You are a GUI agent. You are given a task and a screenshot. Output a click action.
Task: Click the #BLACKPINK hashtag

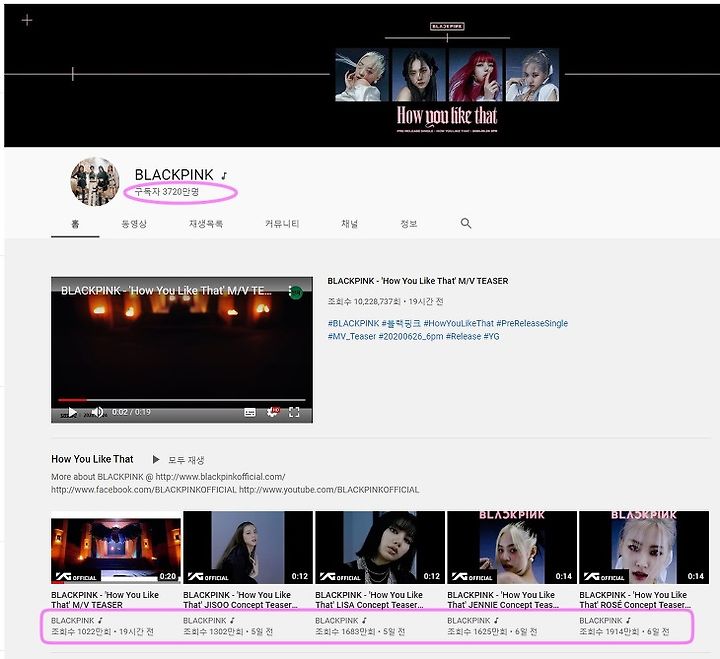[354, 323]
